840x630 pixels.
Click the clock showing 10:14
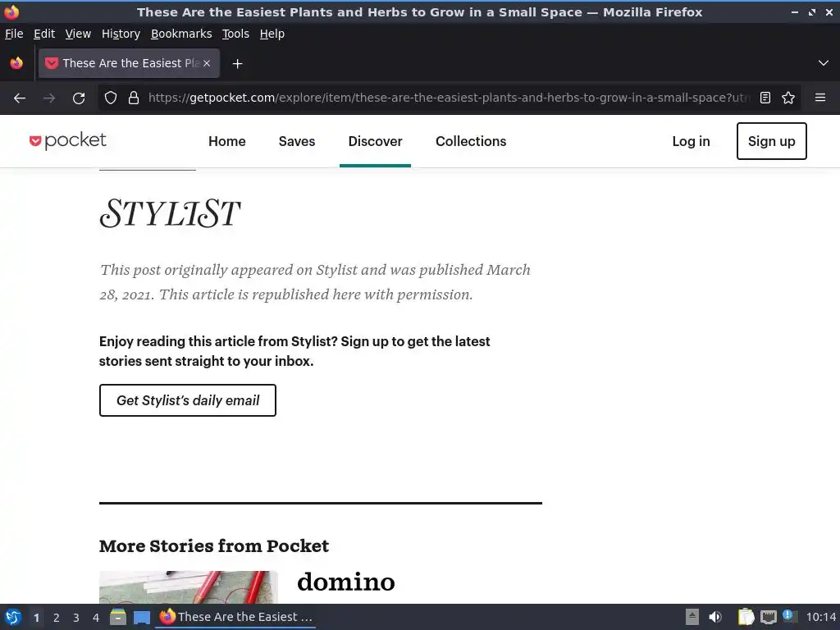pos(820,617)
